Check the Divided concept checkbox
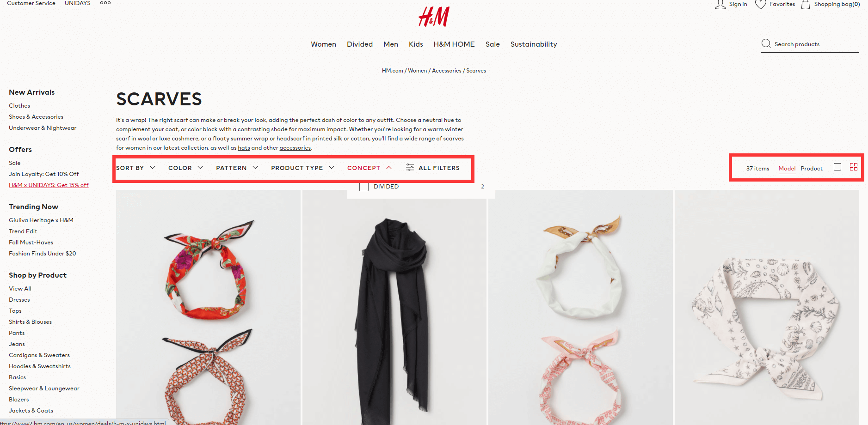The width and height of the screenshot is (868, 425). click(364, 187)
